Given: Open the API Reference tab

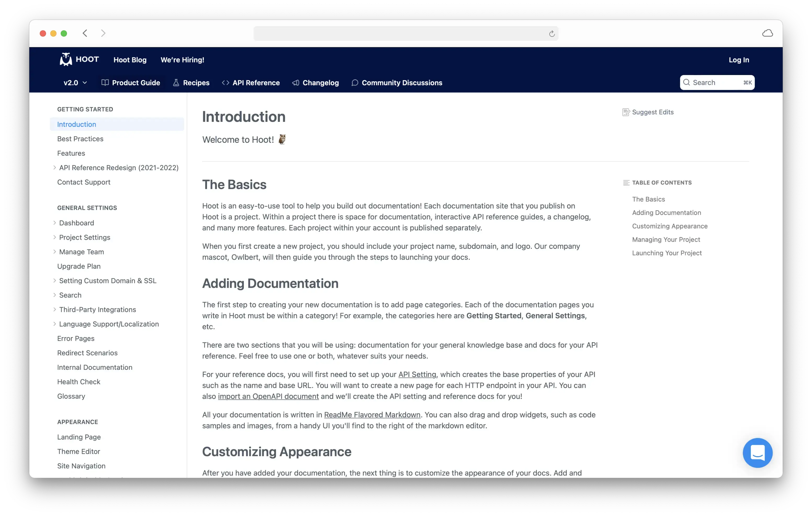Looking at the screenshot, I should 251,83.
